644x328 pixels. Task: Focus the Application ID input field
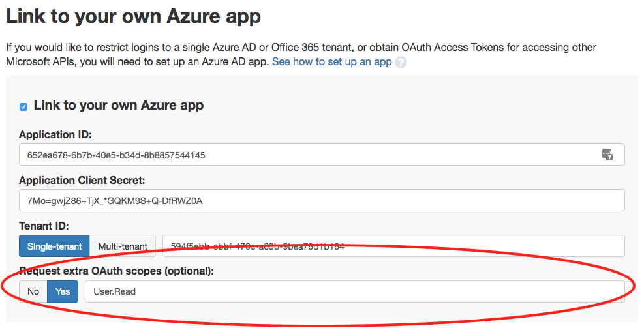(322, 155)
